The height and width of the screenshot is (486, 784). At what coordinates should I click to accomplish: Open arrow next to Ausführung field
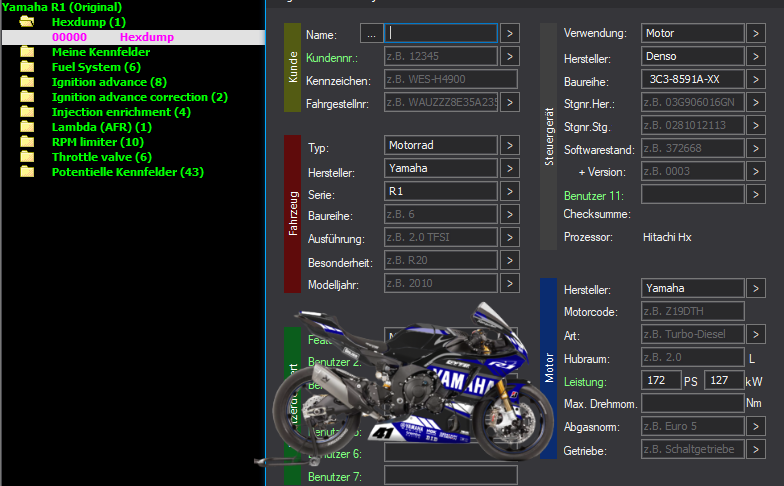click(x=510, y=238)
